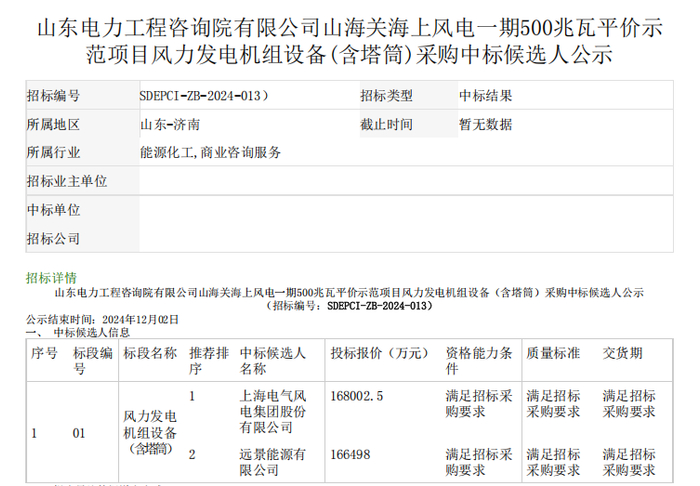700x486 pixels.
Task: Click 满足招标采购要求 under 质量标准 for 上海电气
Action: tap(553, 403)
